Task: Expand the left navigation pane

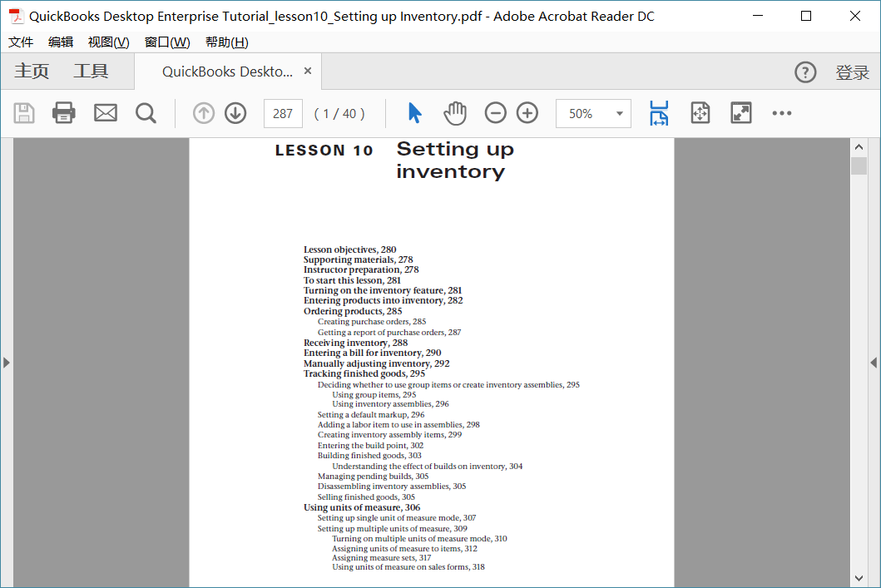Action: coord(7,363)
